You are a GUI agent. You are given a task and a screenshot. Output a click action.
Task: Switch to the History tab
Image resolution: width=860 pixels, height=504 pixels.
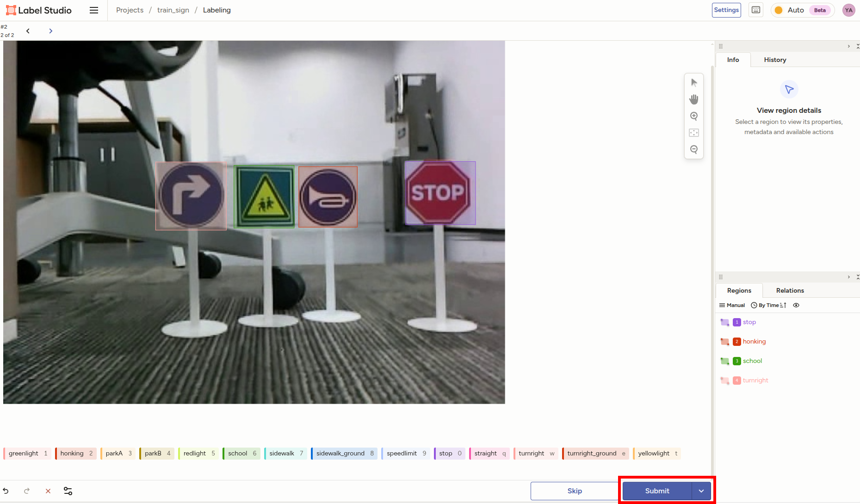tap(775, 60)
